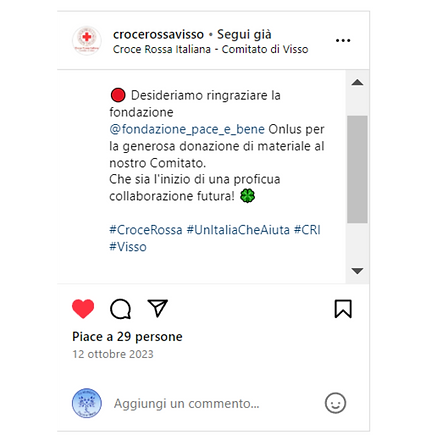
Task: Open emoji picker smiley icon
Action: 335,403
